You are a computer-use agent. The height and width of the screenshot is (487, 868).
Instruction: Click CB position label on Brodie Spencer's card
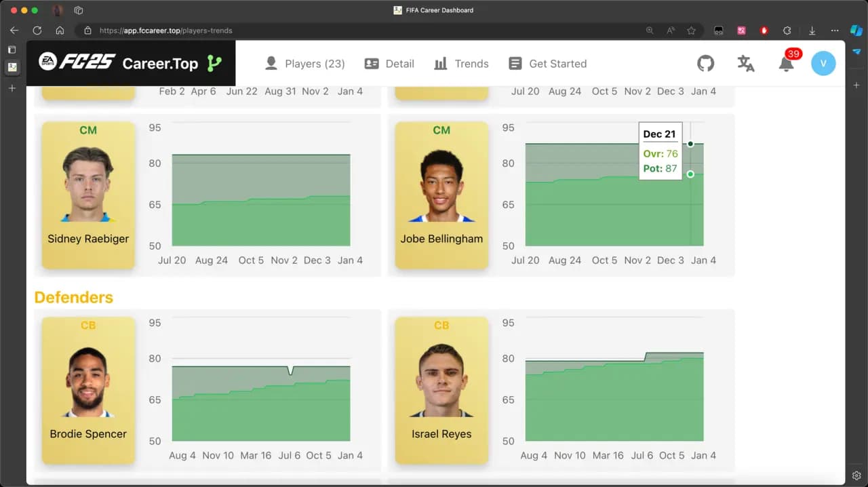coord(88,326)
